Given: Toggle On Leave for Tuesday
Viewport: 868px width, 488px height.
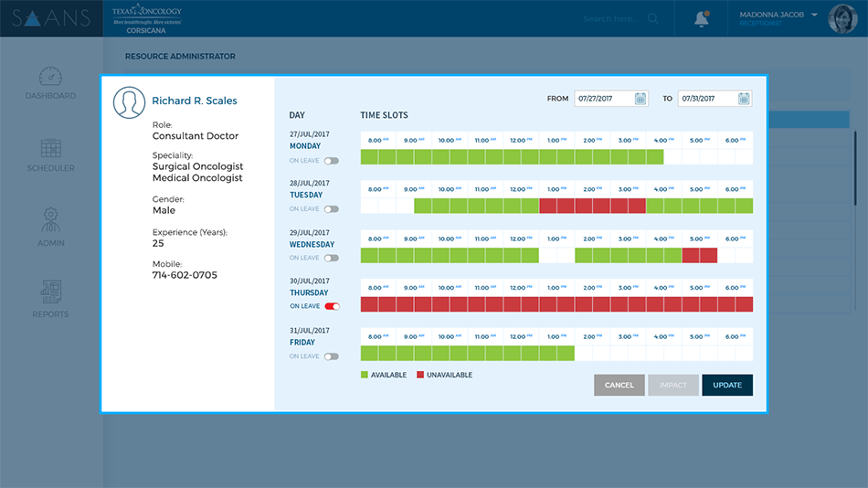Looking at the screenshot, I should click(331, 209).
